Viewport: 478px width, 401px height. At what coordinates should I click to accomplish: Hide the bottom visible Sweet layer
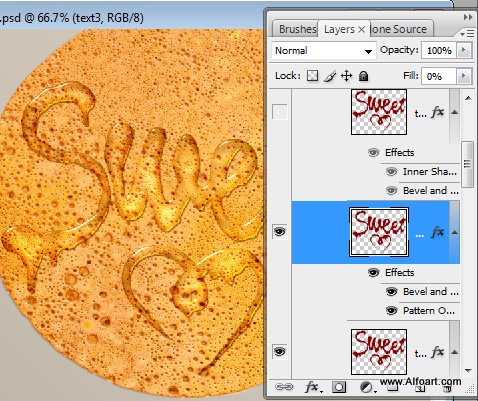tap(279, 351)
